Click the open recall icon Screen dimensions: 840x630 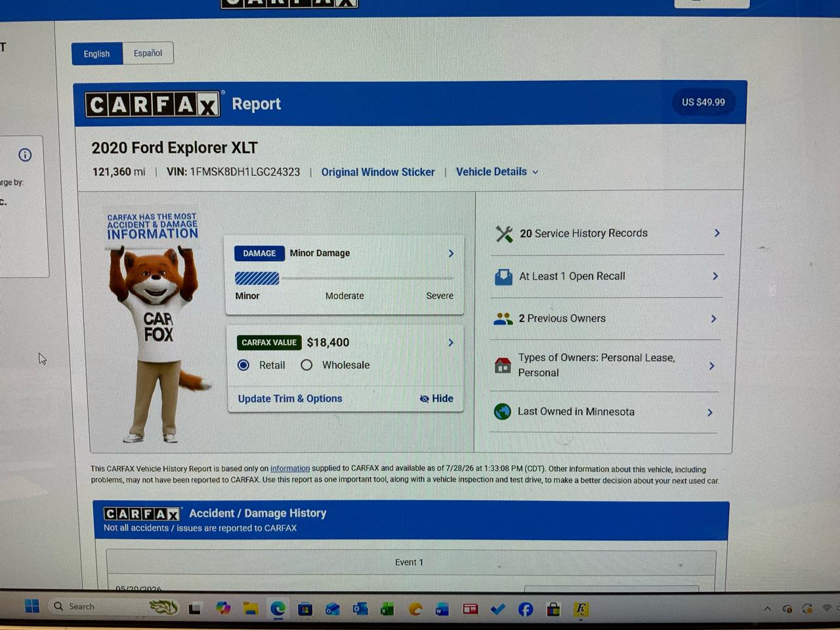[x=503, y=277]
